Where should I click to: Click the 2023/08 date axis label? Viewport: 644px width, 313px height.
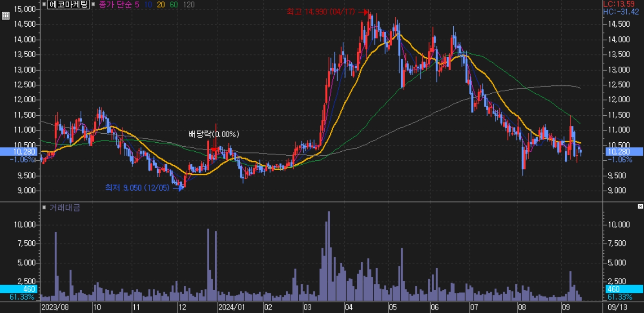point(55,307)
